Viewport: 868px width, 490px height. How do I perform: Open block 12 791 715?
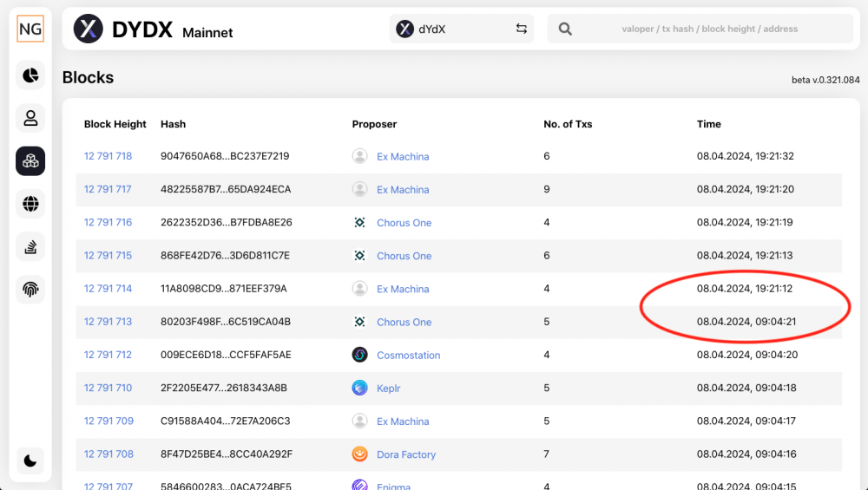tap(108, 256)
